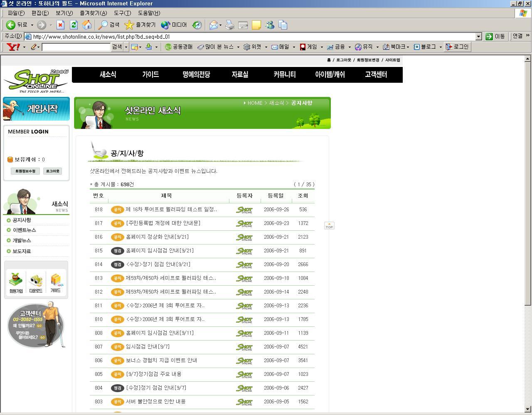Open the 파일(F) menu
This screenshot has height=415, width=532.
click(x=16, y=13)
